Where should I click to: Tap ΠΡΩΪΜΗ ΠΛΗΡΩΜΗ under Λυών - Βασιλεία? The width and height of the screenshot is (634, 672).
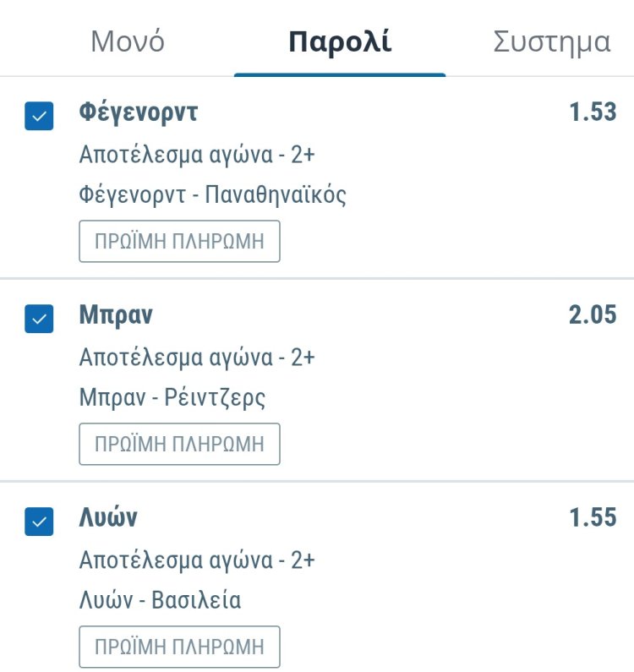click(179, 647)
